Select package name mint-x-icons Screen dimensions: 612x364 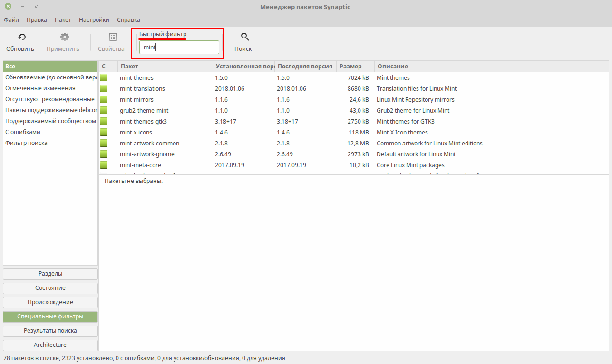(x=136, y=132)
